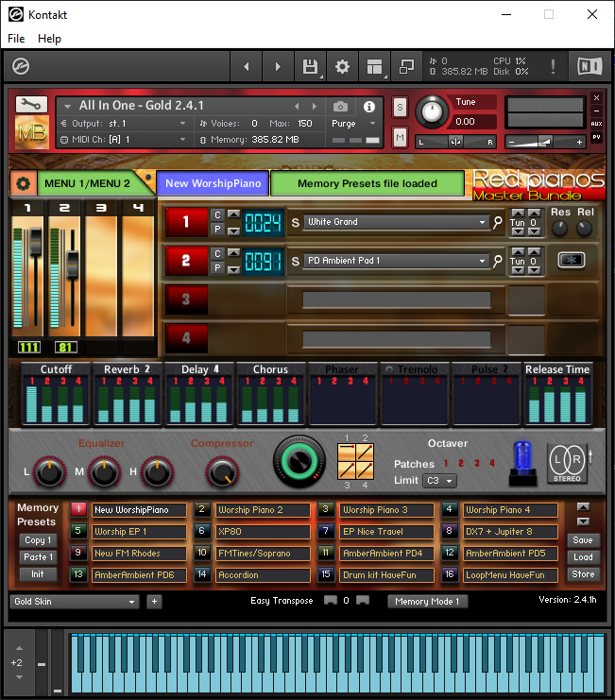Go to next instrument with right arrow
The width and height of the screenshot is (615, 700).
[278, 66]
